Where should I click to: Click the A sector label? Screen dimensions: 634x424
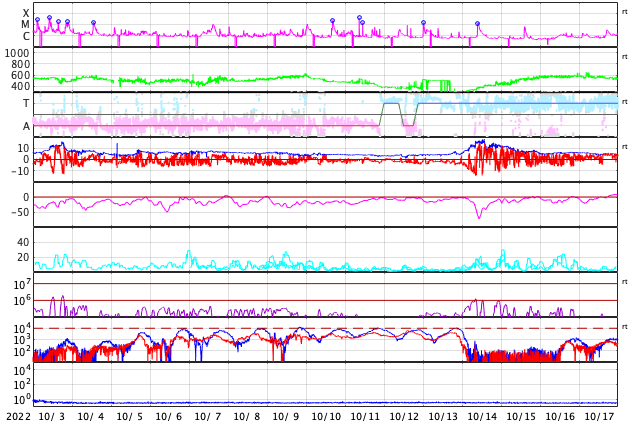point(26,127)
